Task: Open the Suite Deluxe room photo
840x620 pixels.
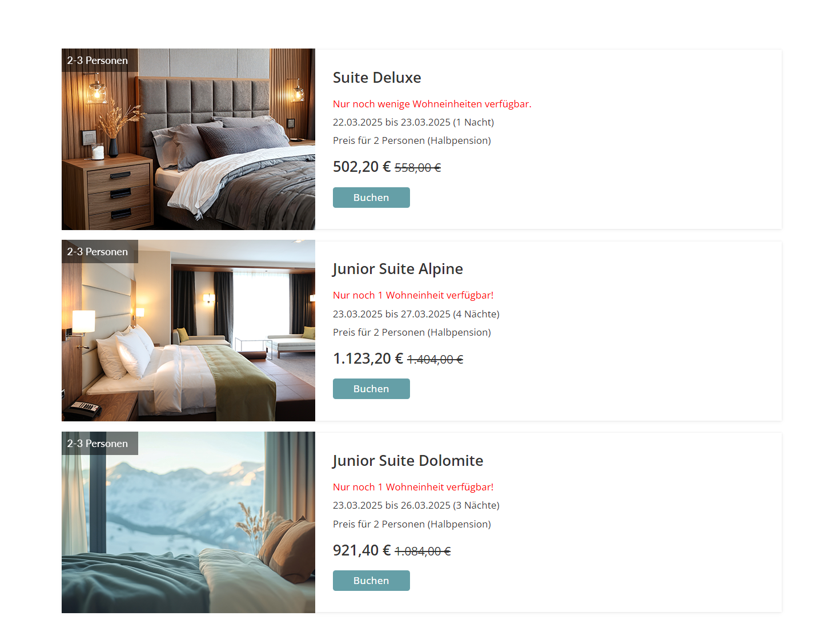Action: coord(188,139)
